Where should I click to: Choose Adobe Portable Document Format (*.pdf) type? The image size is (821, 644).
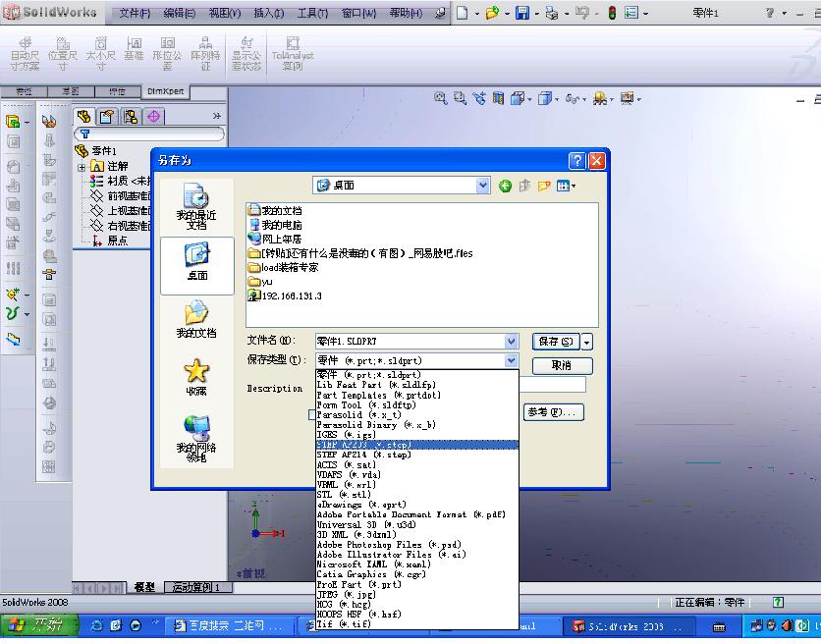click(417, 514)
